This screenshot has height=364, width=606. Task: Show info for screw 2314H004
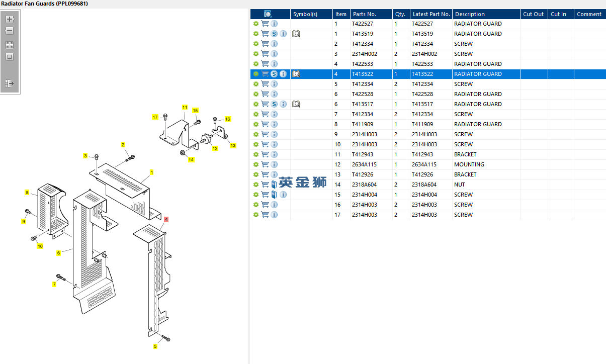click(283, 195)
